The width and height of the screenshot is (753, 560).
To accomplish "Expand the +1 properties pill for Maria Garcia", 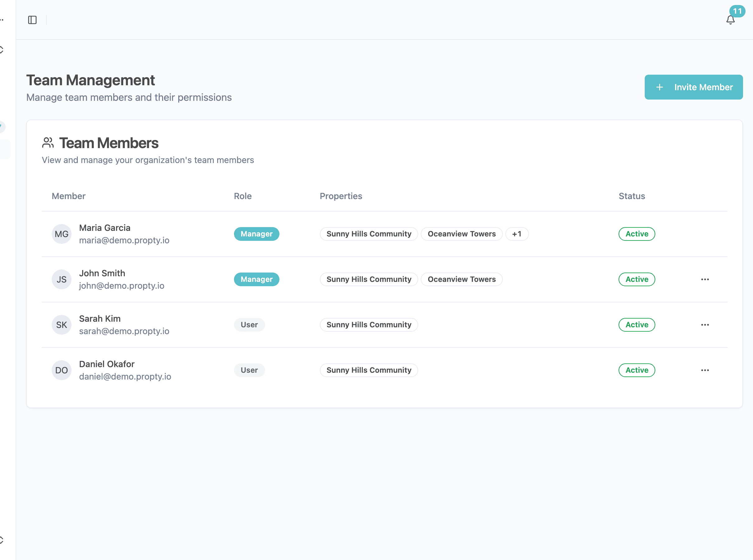I will click(x=517, y=234).
